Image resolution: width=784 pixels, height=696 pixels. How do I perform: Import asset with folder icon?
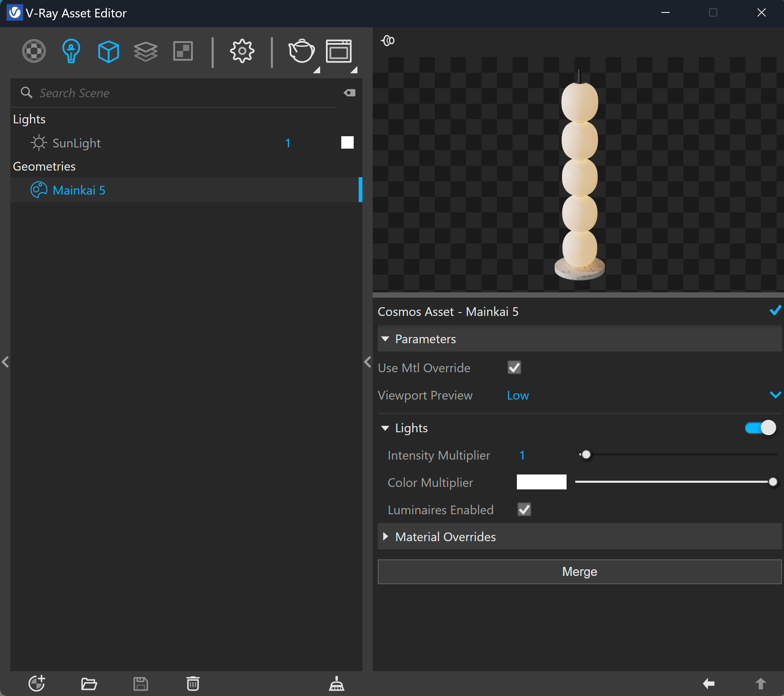point(89,684)
